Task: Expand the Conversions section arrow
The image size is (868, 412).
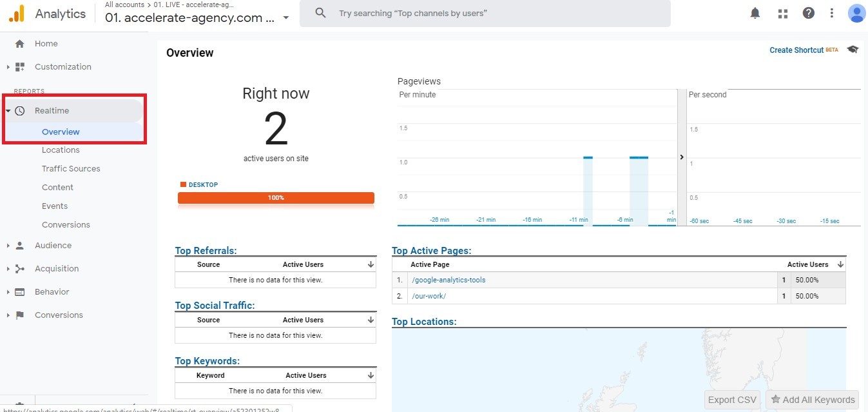Action: (8, 315)
